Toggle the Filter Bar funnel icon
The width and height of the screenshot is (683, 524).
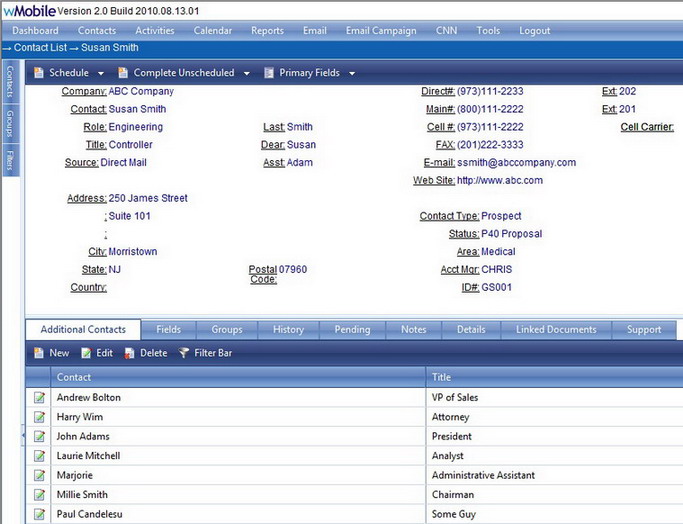[x=184, y=353]
